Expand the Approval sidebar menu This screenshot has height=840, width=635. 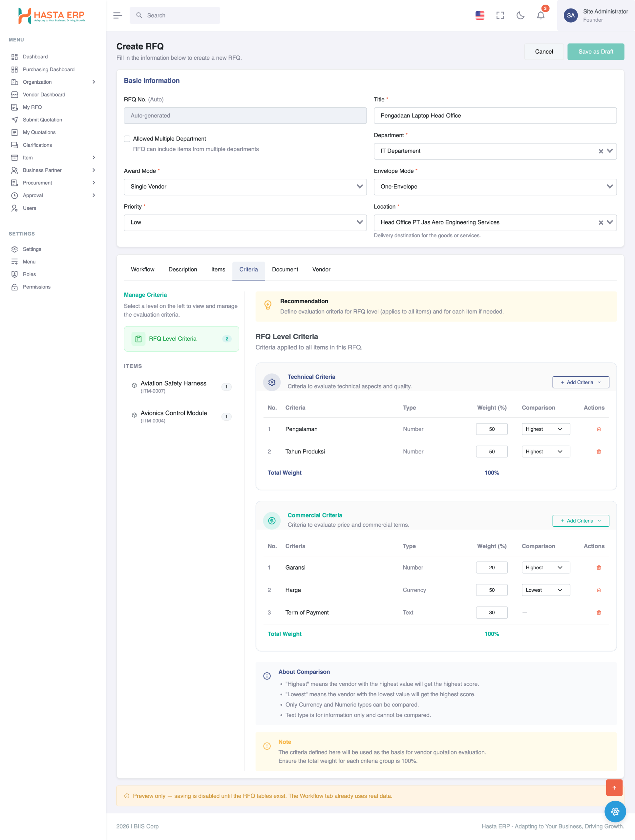click(53, 195)
